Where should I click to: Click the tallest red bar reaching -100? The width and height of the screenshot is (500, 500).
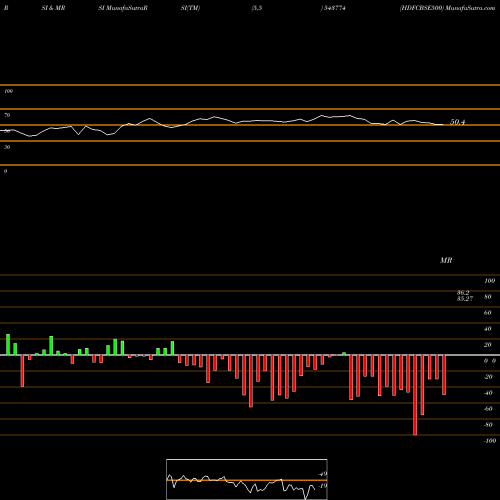(x=415, y=395)
